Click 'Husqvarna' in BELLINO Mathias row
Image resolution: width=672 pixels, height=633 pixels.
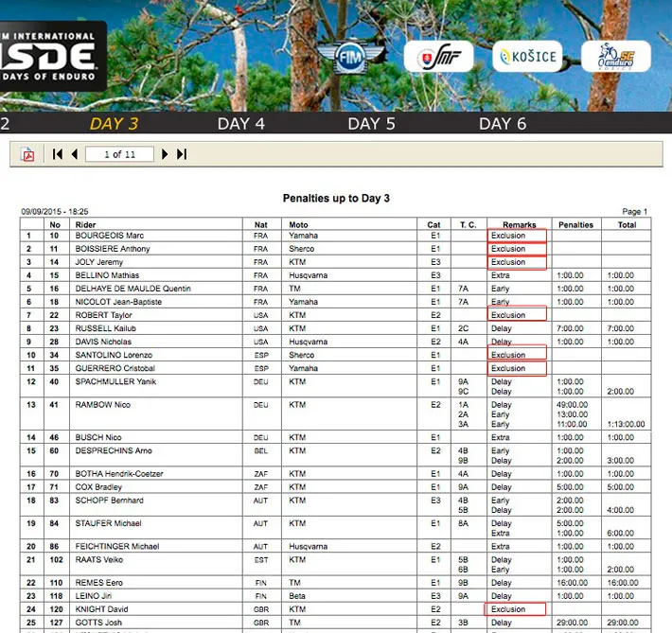click(x=309, y=275)
